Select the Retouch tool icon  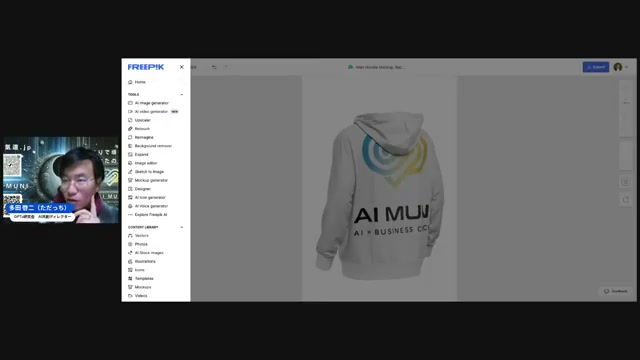pyautogui.click(x=130, y=129)
